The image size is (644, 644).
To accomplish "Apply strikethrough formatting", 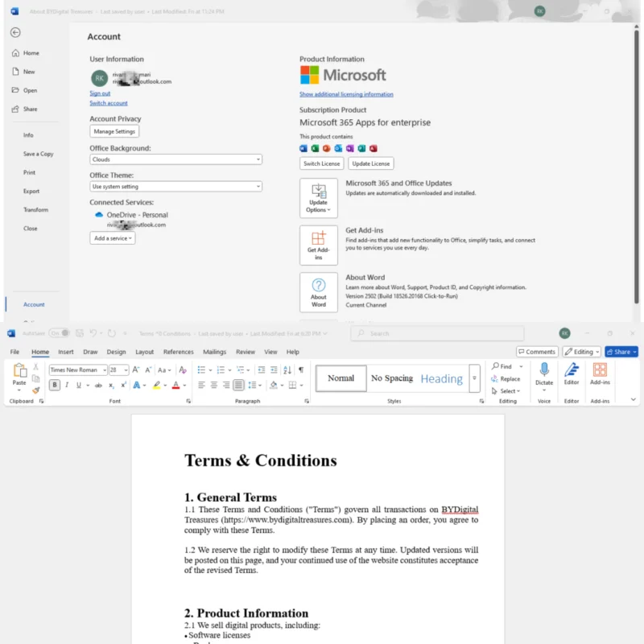I will tap(97, 384).
